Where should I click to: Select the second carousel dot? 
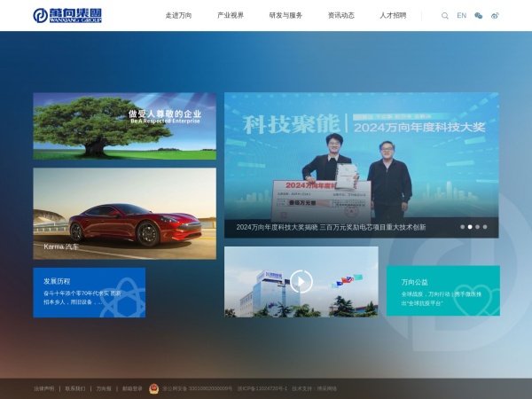point(470,227)
